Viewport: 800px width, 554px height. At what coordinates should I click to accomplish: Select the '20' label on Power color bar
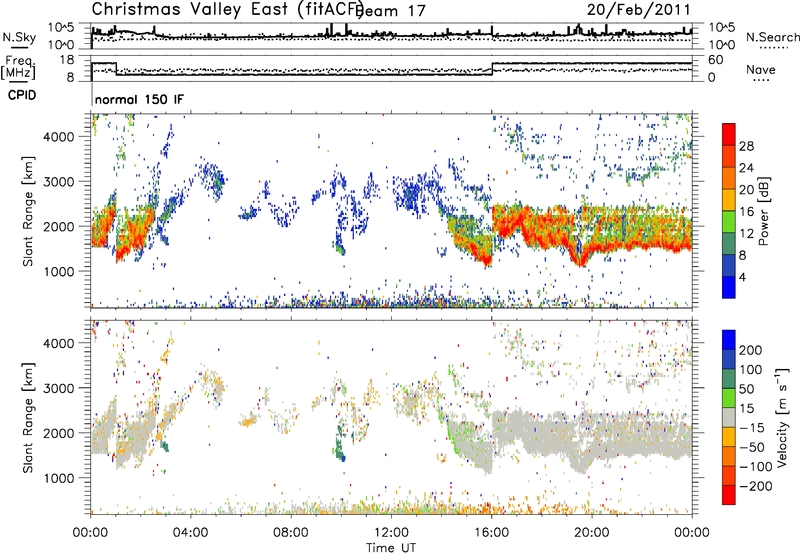pos(746,190)
